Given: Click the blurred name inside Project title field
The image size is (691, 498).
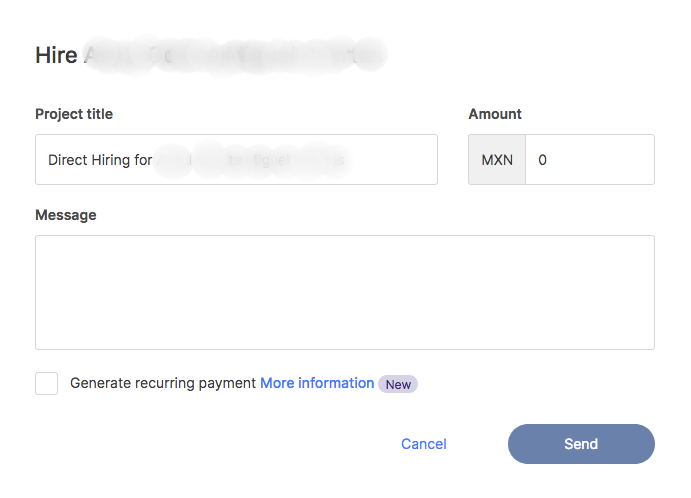Looking at the screenshot, I should pyautogui.click(x=255, y=160).
